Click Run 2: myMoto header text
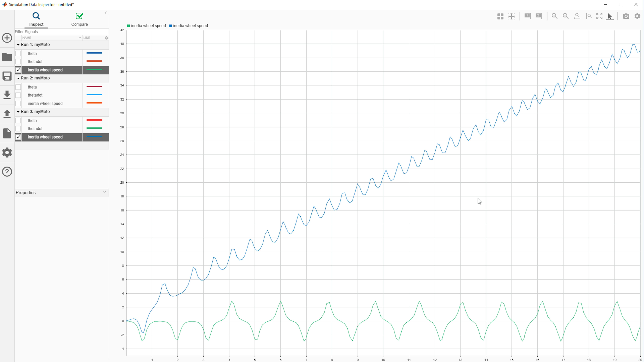The width and height of the screenshot is (644, 362). (x=35, y=78)
